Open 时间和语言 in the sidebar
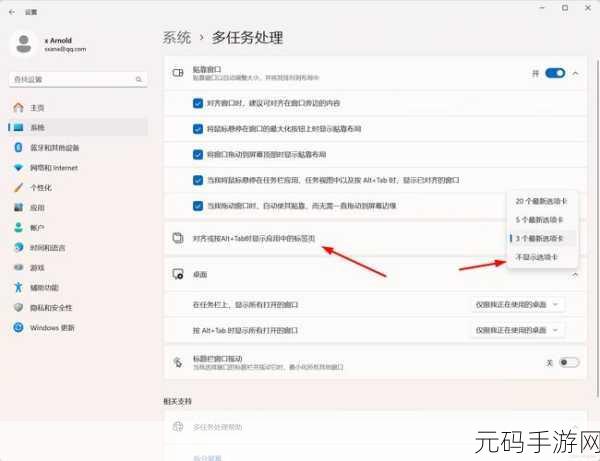Image resolution: width=600 pixels, height=461 pixels. tap(78, 247)
